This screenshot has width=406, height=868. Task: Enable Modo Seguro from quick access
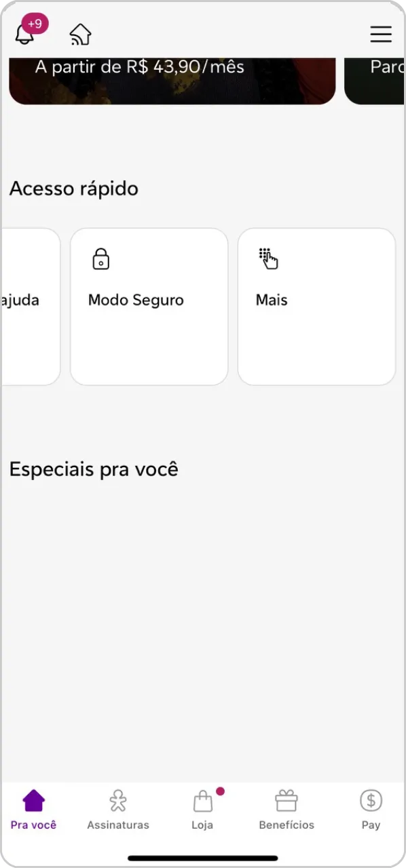click(x=149, y=307)
